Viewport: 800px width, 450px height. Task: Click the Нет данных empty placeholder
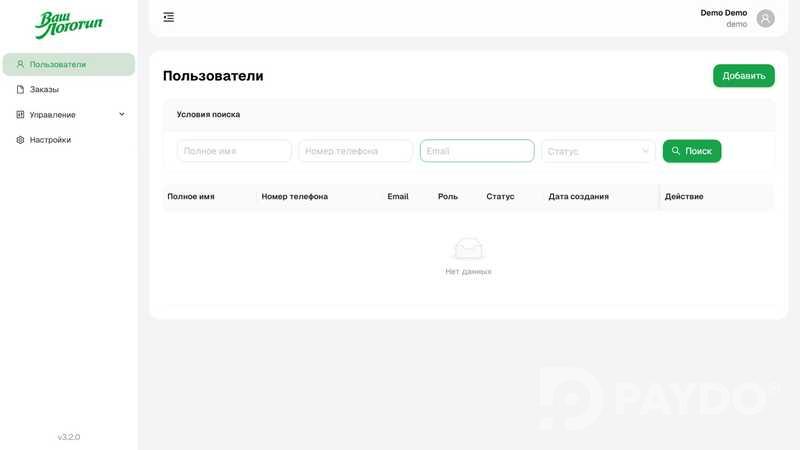coord(468,257)
